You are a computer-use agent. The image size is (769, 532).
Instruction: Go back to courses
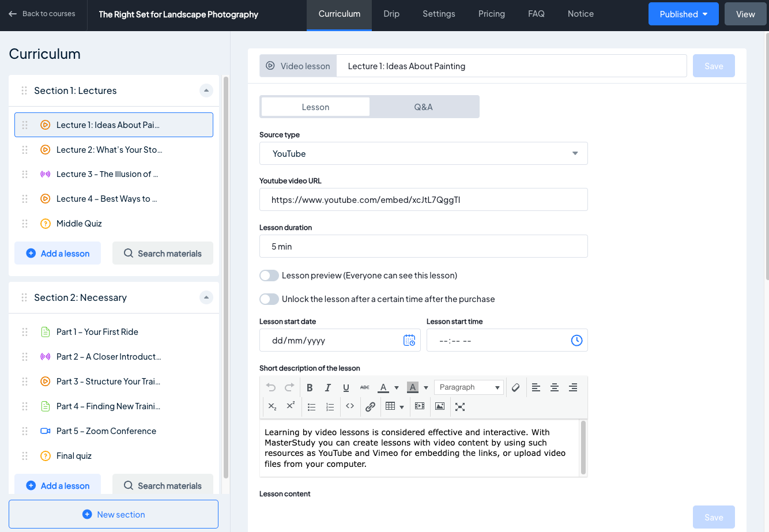pyautogui.click(x=42, y=14)
